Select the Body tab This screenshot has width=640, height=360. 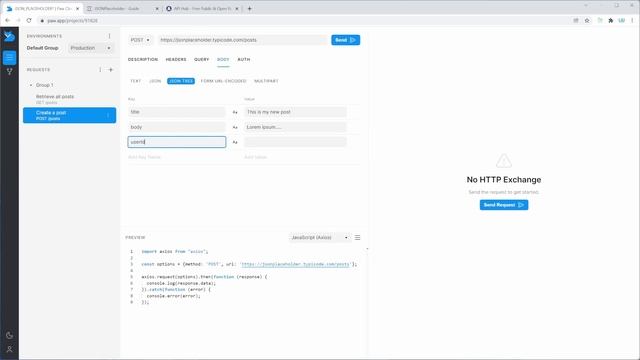(223, 60)
